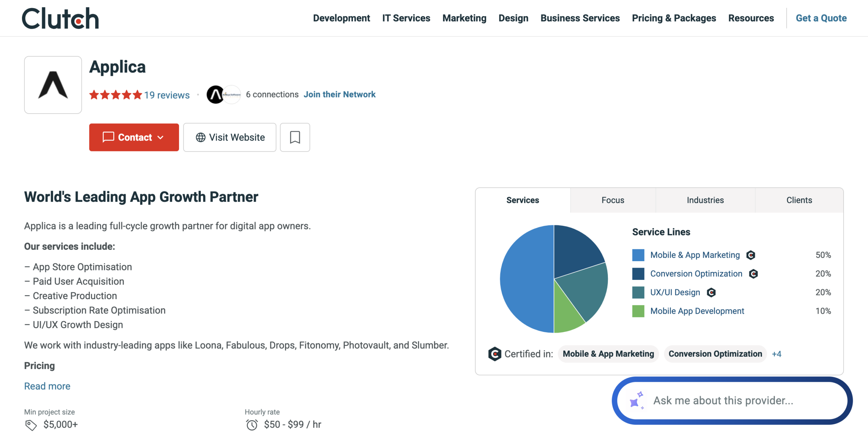Open UX/UI Design service line link
This screenshot has height=435, width=868.
[675, 292]
